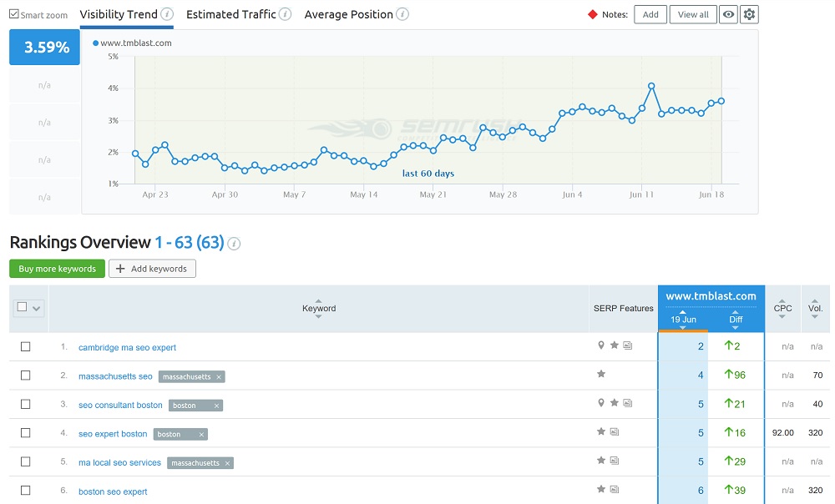Open seo consultant boston keyword link
The image size is (835, 504).
pos(120,405)
